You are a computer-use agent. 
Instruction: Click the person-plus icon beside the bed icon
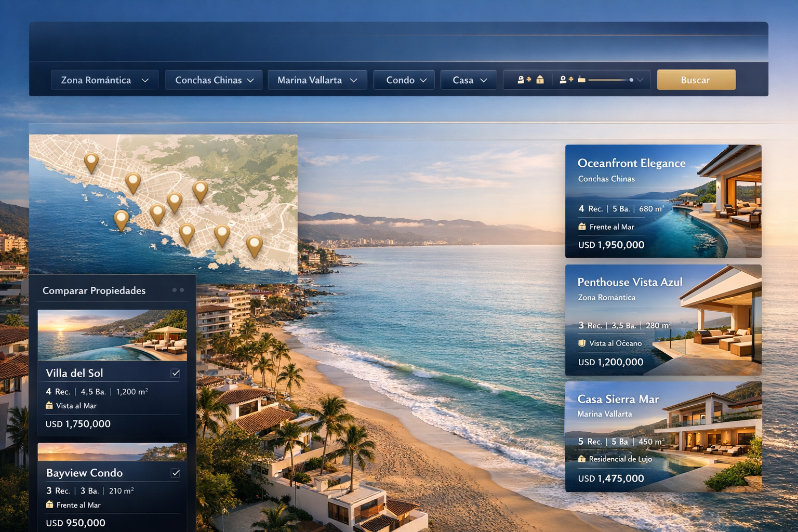tap(566, 79)
